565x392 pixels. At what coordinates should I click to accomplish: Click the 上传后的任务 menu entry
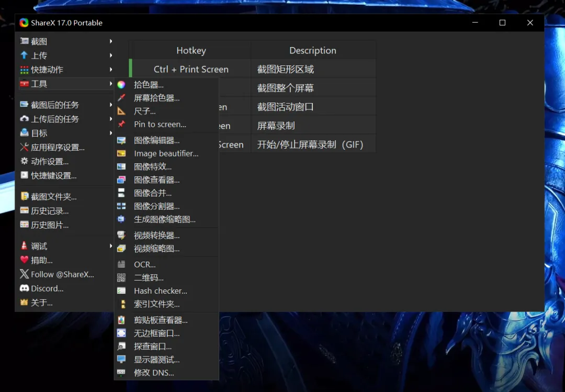click(66, 119)
